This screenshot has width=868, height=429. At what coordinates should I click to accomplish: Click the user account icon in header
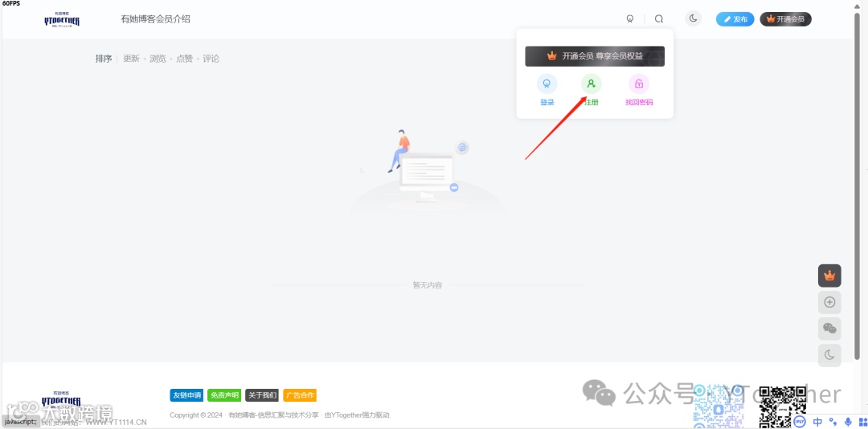click(x=629, y=18)
